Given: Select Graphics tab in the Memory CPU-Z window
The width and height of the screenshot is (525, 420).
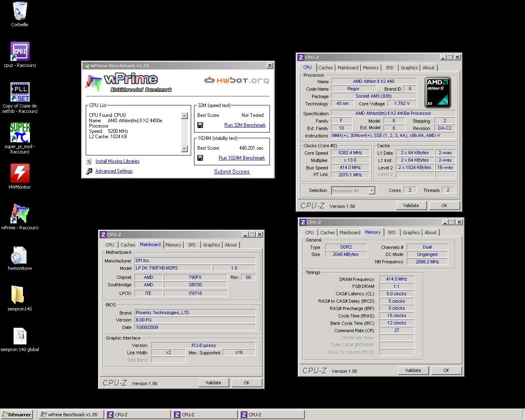Looking at the screenshot, I should pos(411,233).
